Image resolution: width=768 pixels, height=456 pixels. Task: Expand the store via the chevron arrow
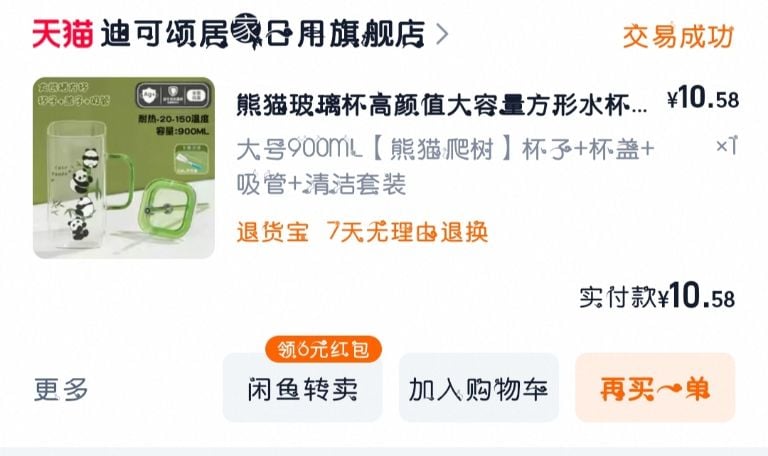(x=442, y=34)
